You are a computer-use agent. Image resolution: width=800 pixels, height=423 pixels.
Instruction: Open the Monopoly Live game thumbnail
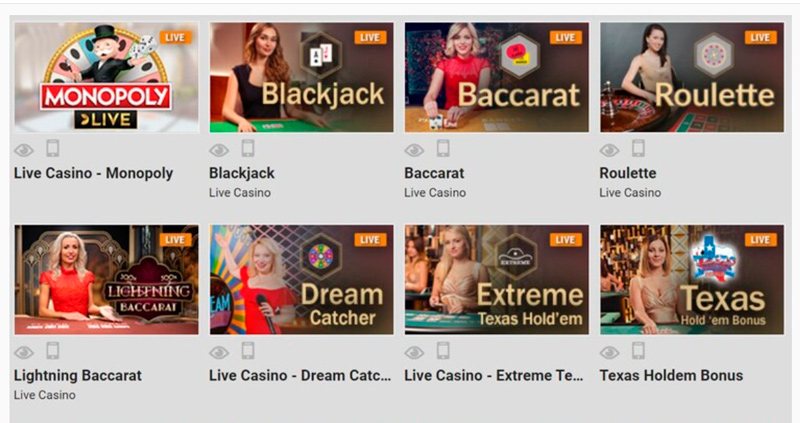(x=107, y=78)
